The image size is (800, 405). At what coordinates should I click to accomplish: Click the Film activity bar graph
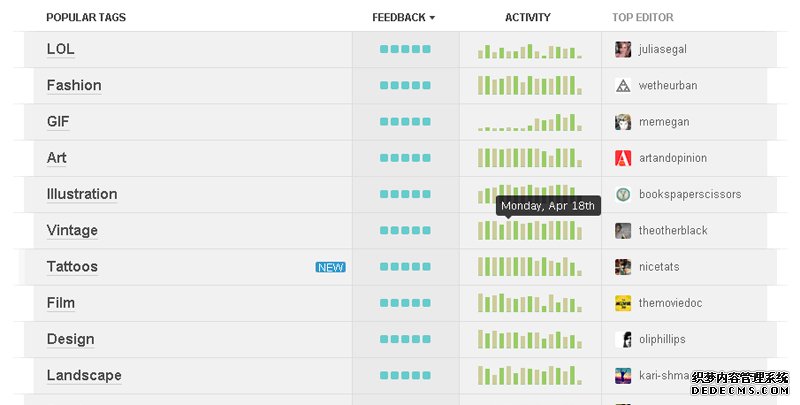pyautogui.click(x=530, y=303)
